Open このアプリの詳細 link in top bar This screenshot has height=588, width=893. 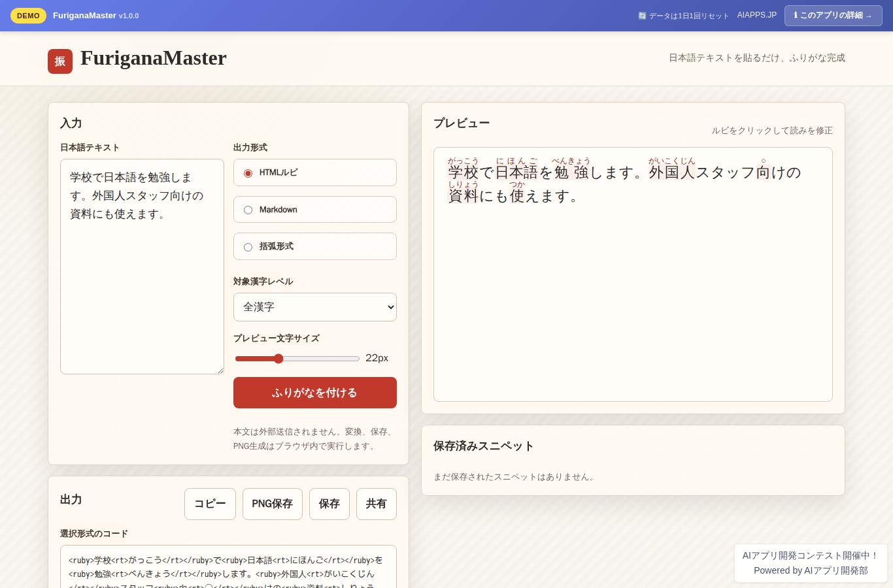pos(834,16)
